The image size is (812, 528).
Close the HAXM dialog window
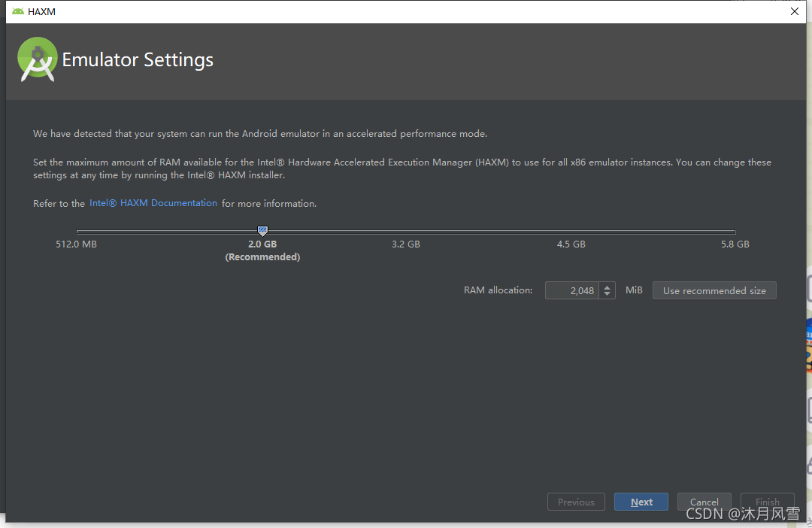(x=795, y=11)
